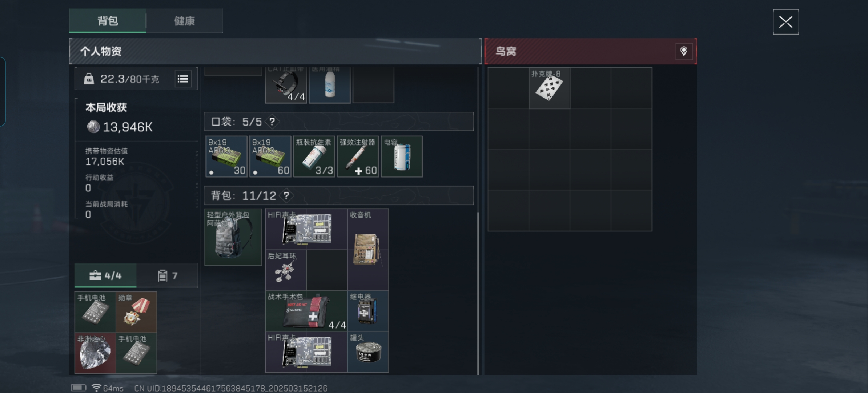Select the 收音机 radio item
Viewport: 868px width, 393px height.
[368, 249]
